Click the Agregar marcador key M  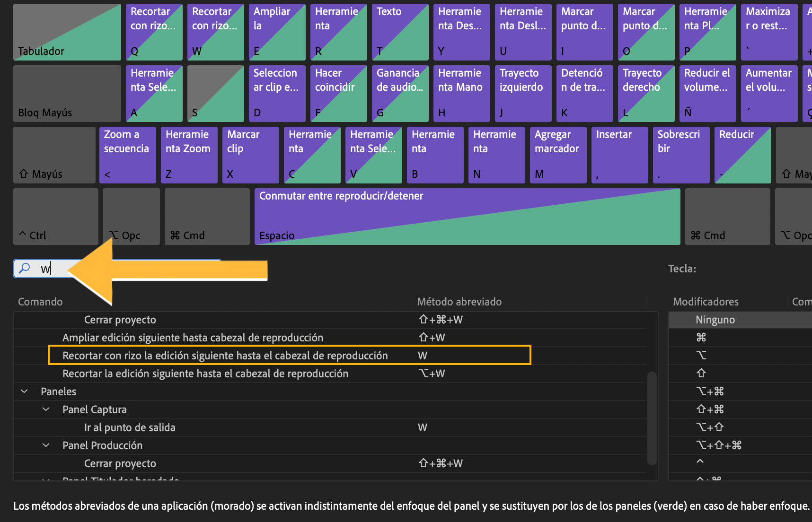[x=558, y=155]
